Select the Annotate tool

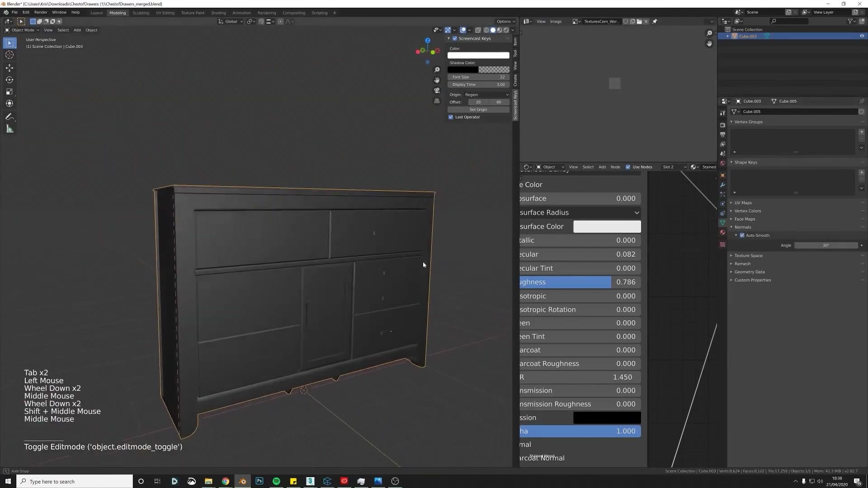(x=9, y=117)
